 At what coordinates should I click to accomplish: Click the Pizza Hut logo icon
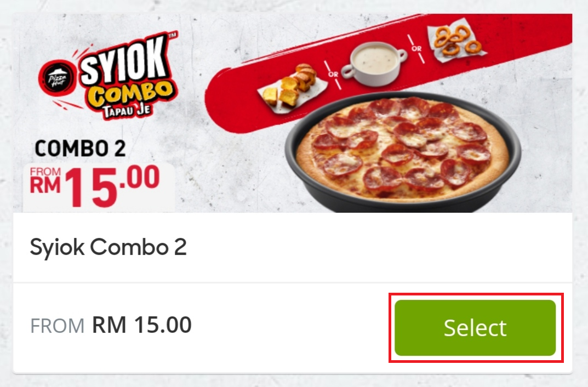click(58, 78)
